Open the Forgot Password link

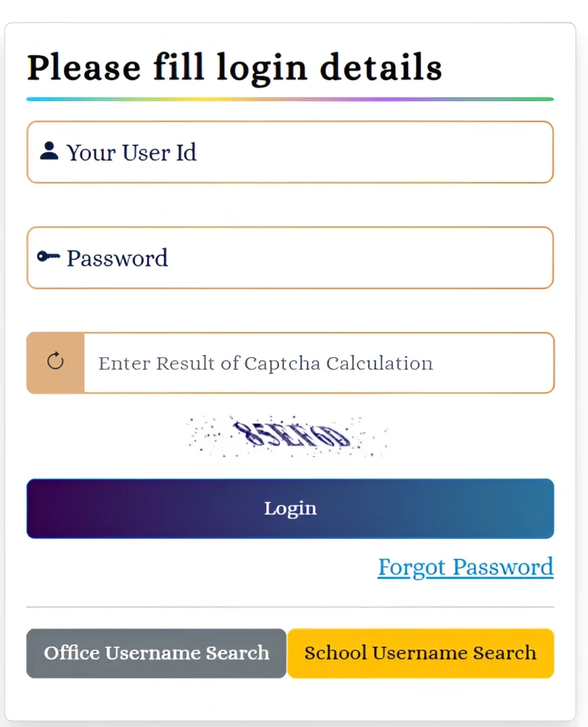[465, 567]
